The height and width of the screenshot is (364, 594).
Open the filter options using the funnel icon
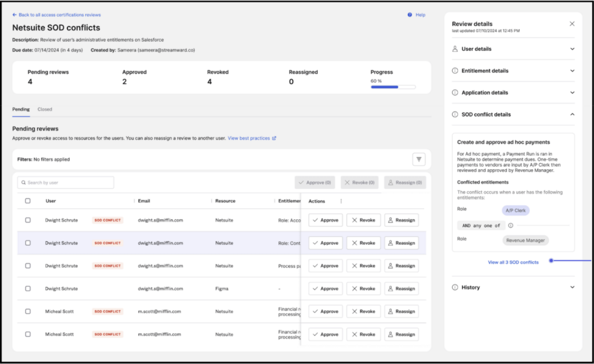[x=419, y=159]
